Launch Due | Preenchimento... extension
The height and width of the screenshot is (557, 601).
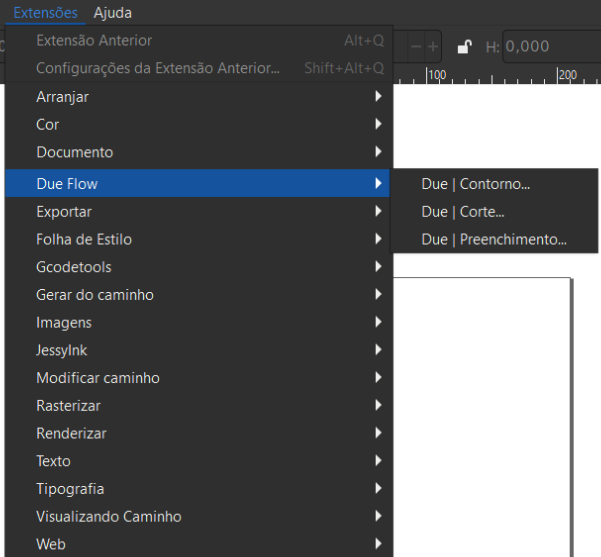coord(494,239)
